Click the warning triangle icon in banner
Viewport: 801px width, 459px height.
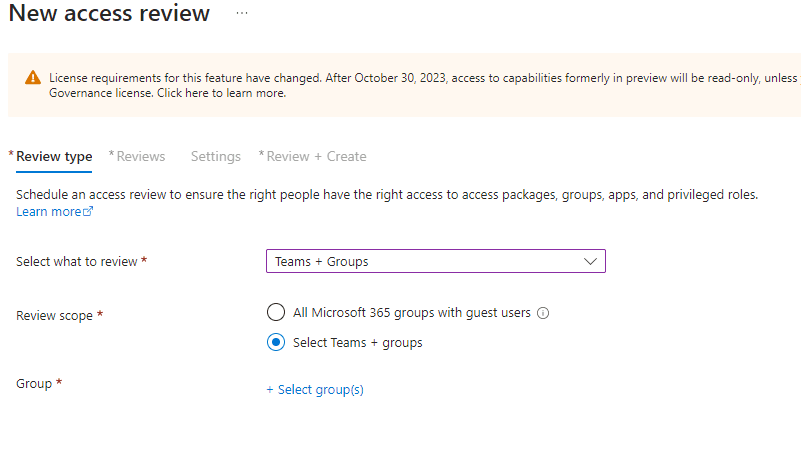33,77
